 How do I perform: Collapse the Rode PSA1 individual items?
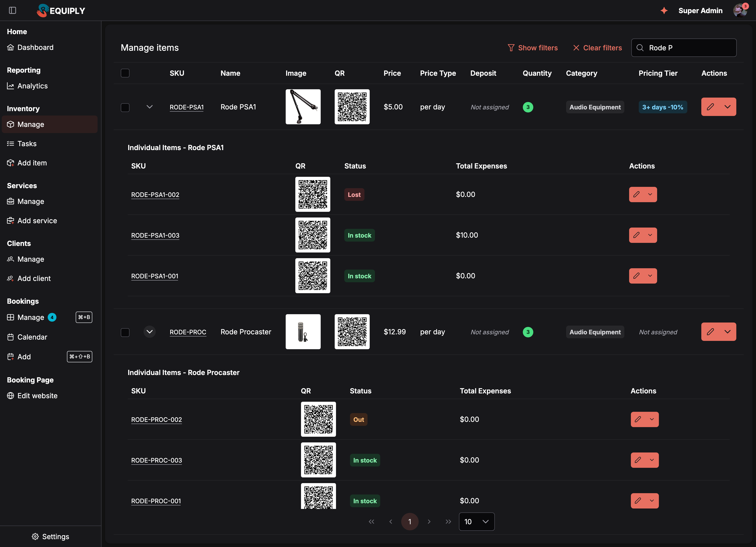[x=150, y=107]
